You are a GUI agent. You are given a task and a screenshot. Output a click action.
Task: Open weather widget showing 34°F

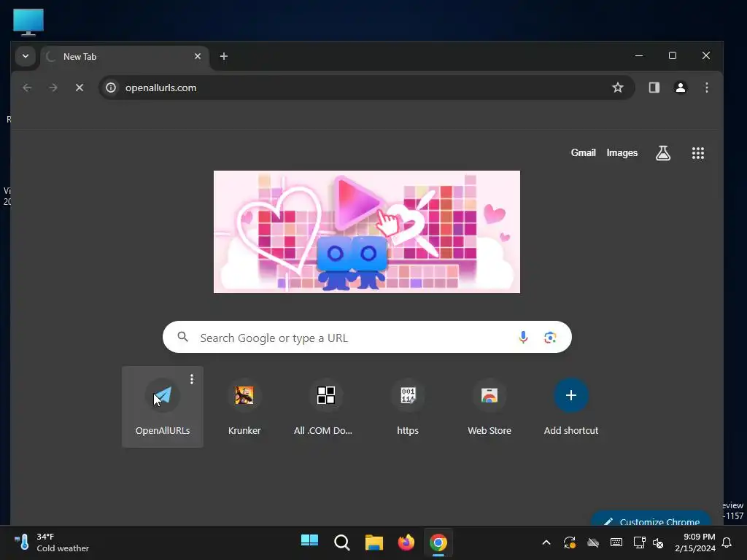[x=52, y=542]
